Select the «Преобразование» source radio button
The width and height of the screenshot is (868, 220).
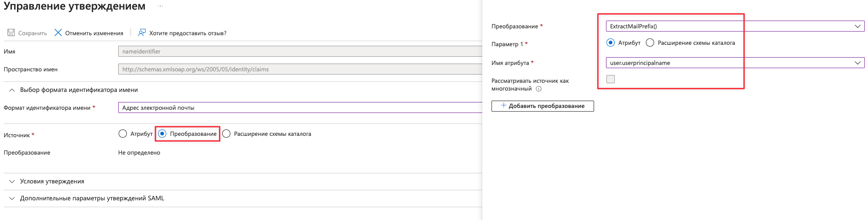(x=163, y=134)
